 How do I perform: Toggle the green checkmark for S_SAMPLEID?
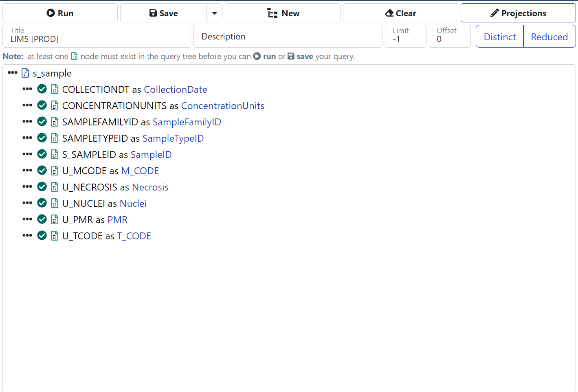42,154
